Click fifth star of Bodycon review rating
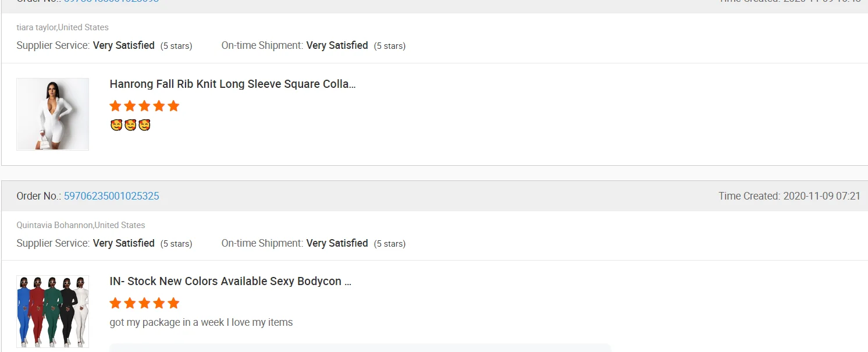 coord(173,303)
